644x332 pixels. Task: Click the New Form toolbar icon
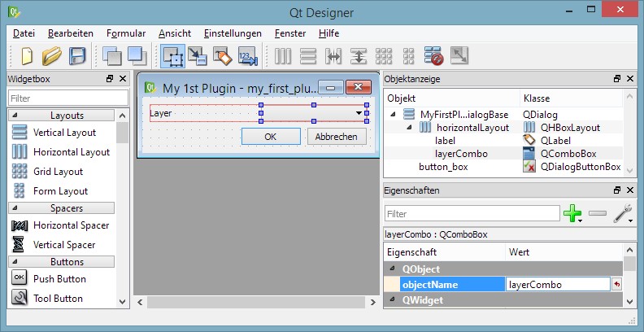point(27,56)
